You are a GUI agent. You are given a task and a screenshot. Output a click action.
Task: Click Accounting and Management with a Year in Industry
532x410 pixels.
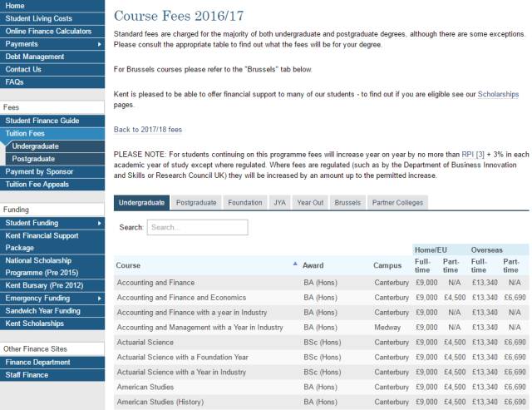(199, 328)
